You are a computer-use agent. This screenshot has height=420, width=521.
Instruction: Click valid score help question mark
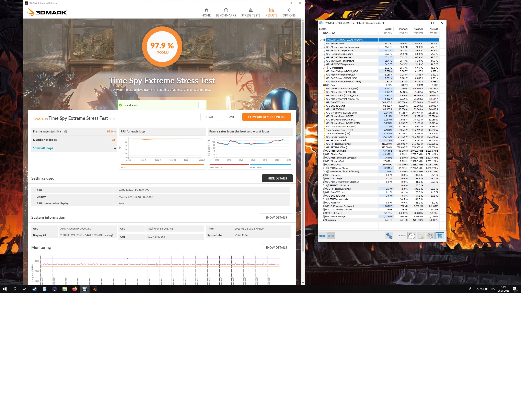coord(201,105)
